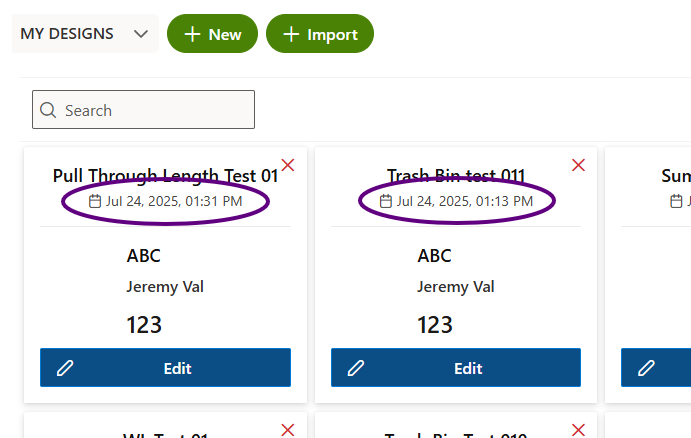This screenshot has width=691, height=438.
Task: Focus the Search input field
Action: coord(143,110)
